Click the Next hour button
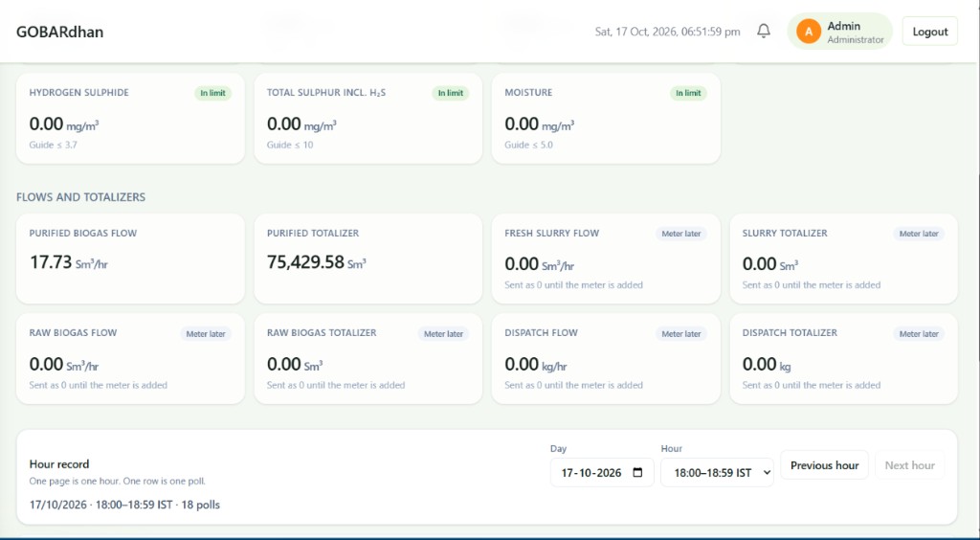Screen dimensions: 980x540 [x=909, y=465]
